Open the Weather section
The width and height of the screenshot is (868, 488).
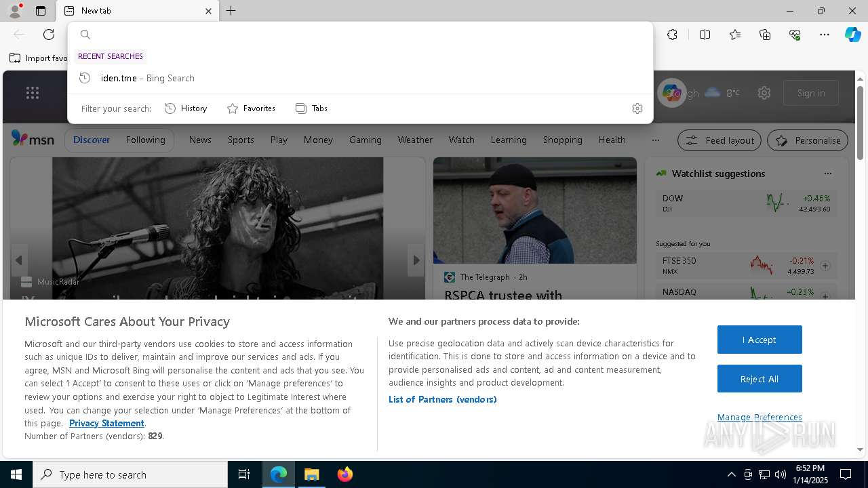click(415, 140)
